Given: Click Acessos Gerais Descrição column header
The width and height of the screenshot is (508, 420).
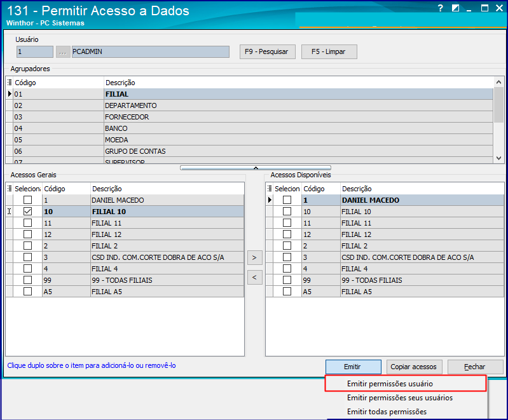Looking at the screenshot, I should point(167,189).
